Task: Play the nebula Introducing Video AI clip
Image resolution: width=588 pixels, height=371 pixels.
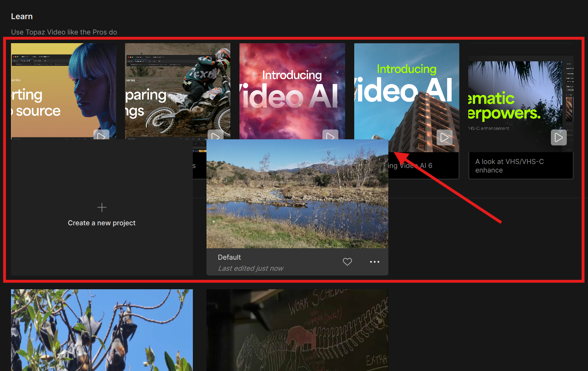Action: 330,136
